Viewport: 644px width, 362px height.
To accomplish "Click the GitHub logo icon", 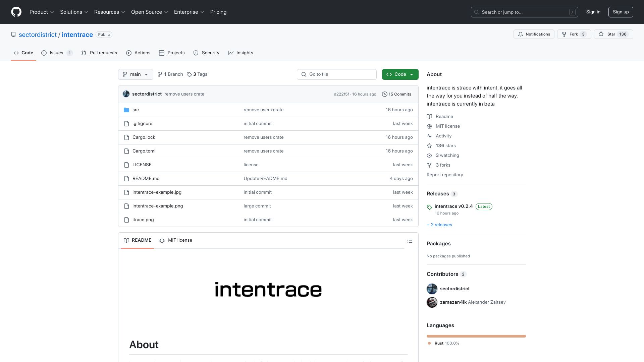I will tap(16, 12).
